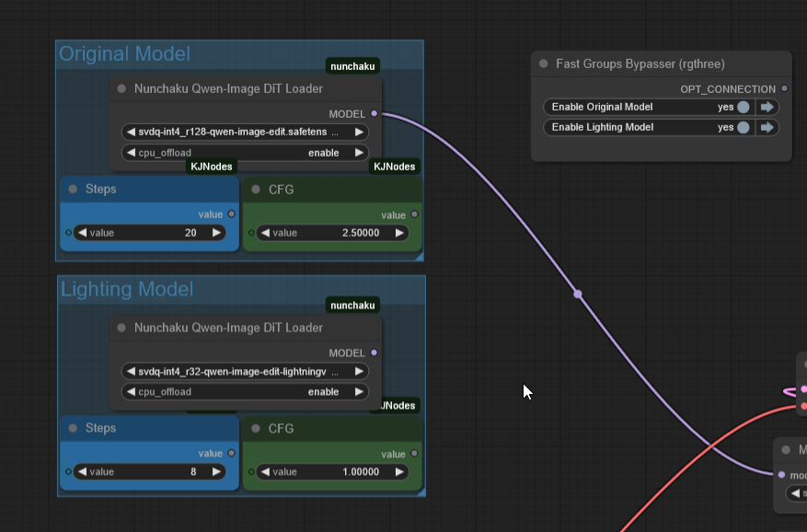Click input slot beside Original Model Steps value
Screen dimensions: 807x532
click(68, 233)
